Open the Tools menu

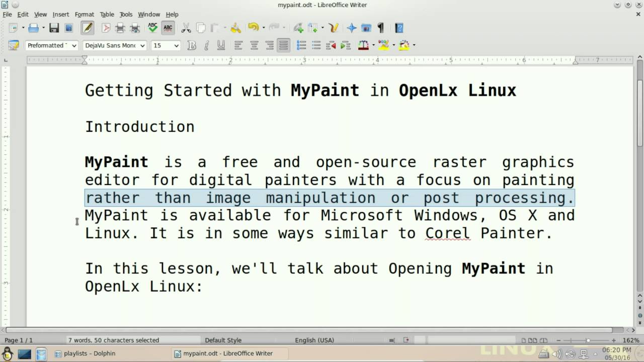[126, 14]
